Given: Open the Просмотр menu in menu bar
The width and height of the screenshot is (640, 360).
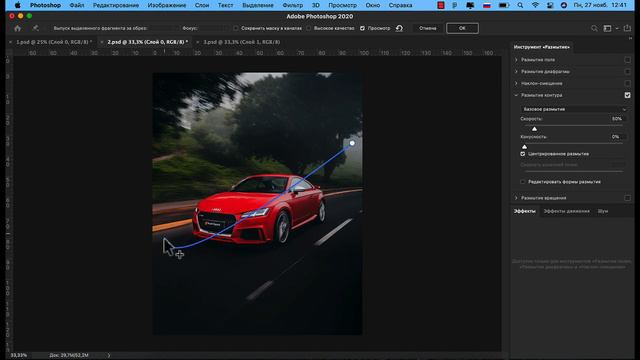Looking at the screenshot, I should coord(342,5).
